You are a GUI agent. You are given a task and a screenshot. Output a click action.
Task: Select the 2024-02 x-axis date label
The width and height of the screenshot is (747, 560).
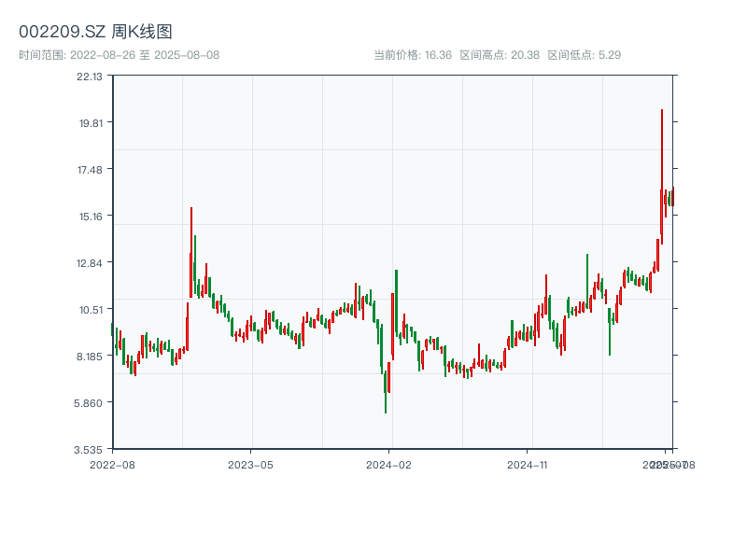coord(389,464)
